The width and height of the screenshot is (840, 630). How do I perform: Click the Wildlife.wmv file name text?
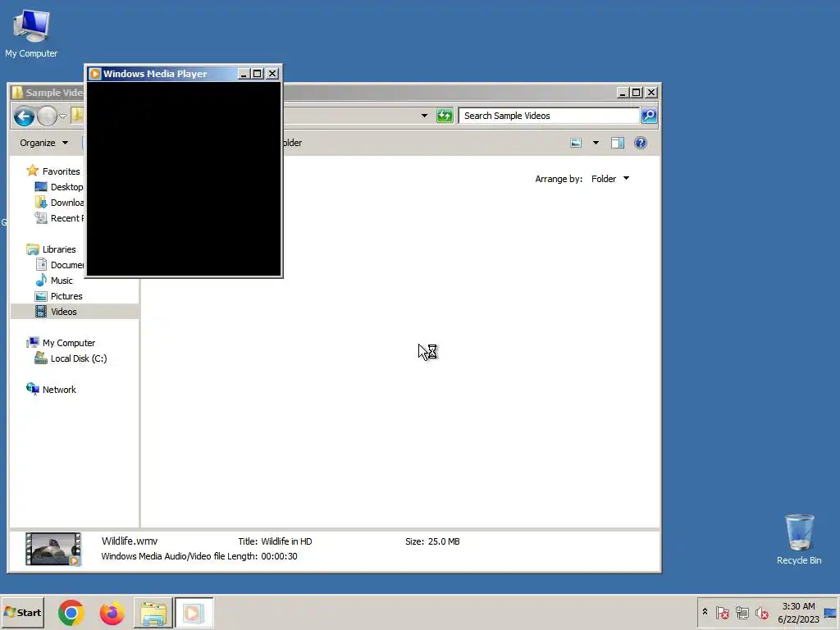pyautogui.click(x=130, y=541)
